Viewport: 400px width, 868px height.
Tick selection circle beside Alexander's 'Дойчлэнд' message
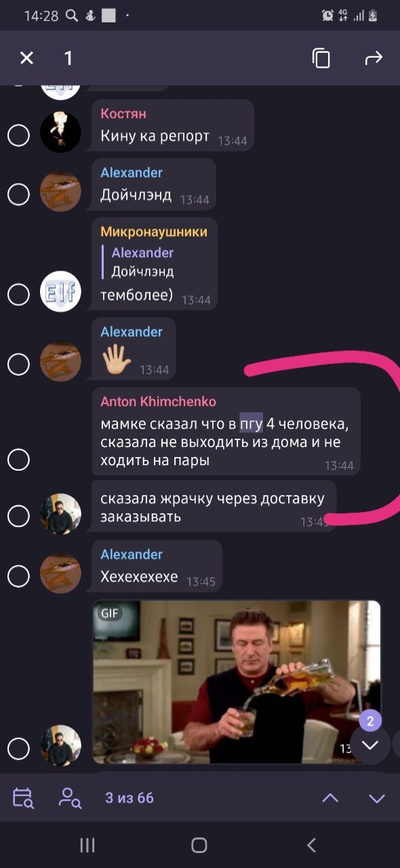pyautogui.click(x=18, y=195)
